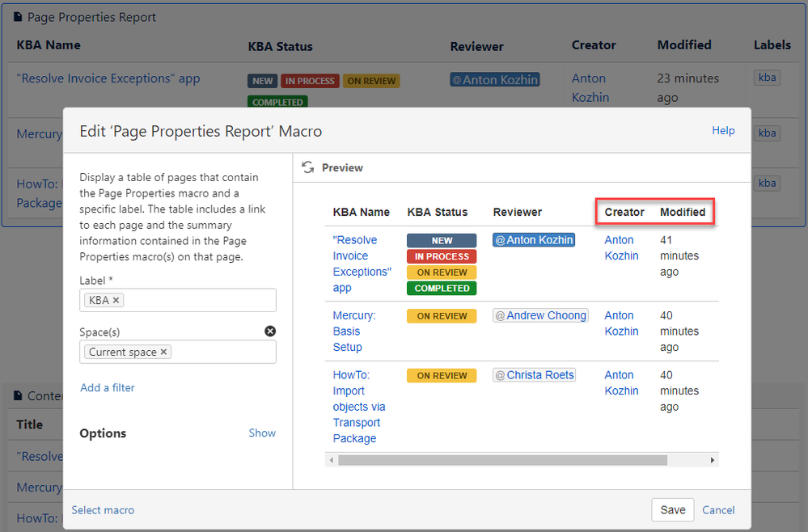Click the @Andrew Choong reviewer mention
808x532 pixels.
[540, 315]
